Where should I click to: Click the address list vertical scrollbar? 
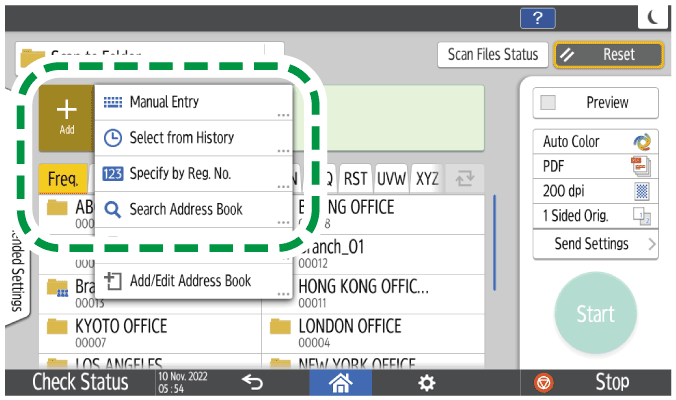495,240
